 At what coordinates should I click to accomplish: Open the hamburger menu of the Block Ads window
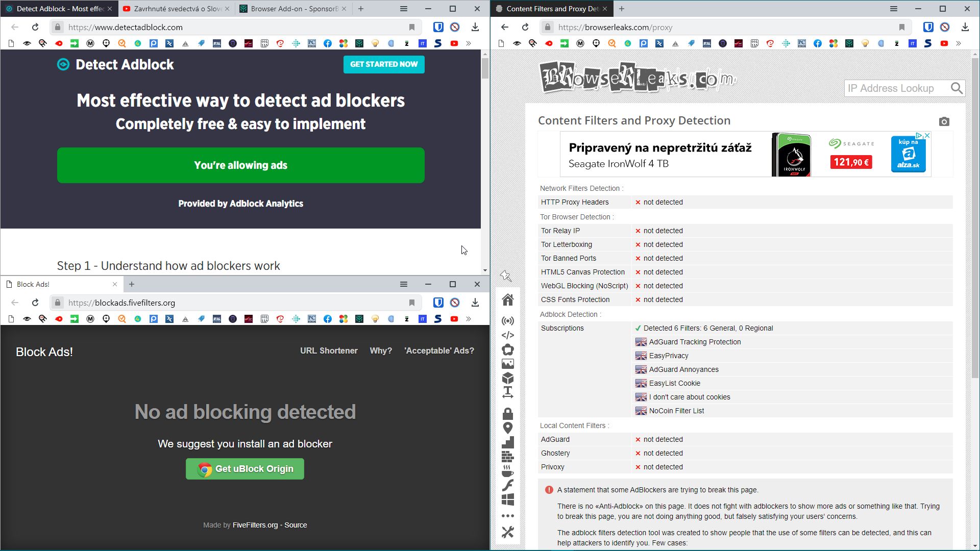click(x=403, y=284)
